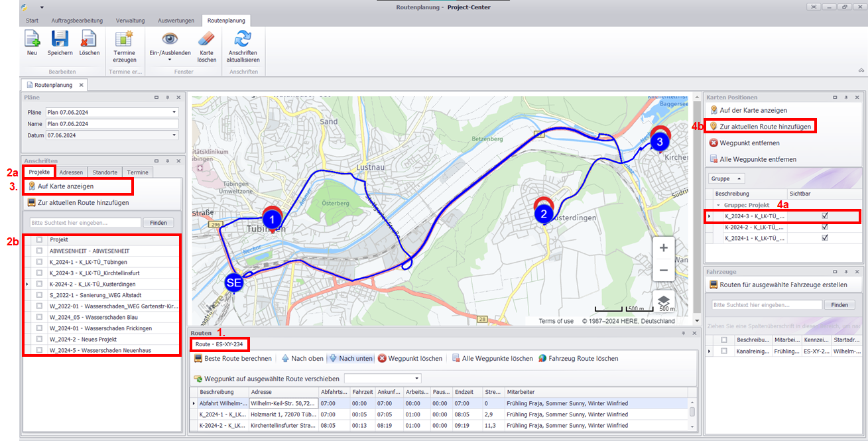Open the Ein-/Ausblenden dropdown menu
This screenshot has width=868, height=441.
(170, 60)
